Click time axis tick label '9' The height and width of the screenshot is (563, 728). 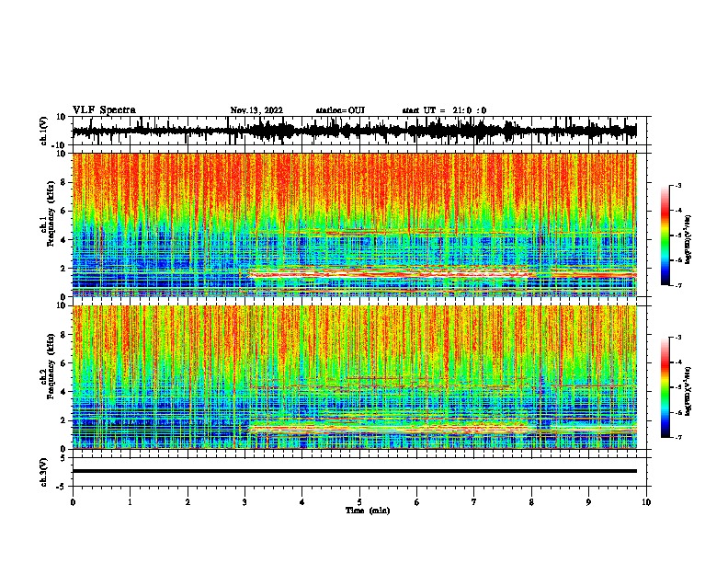coord(588,502)
